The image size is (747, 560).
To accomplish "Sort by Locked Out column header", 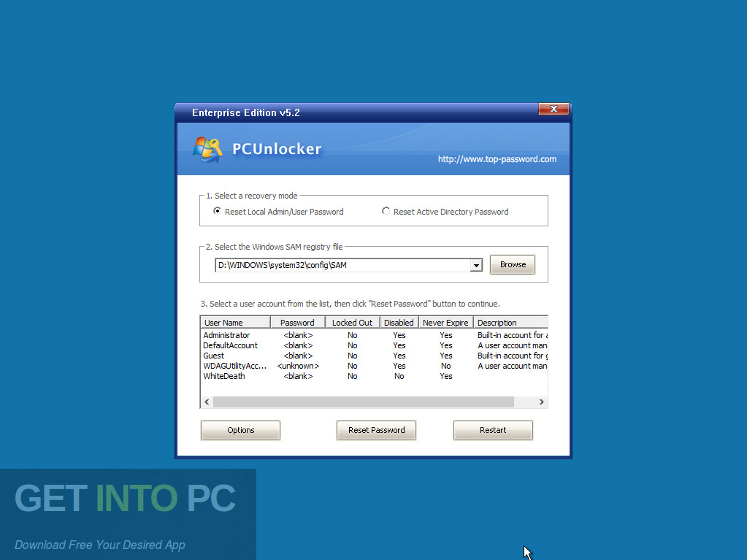I will click(x=353, y=323).
